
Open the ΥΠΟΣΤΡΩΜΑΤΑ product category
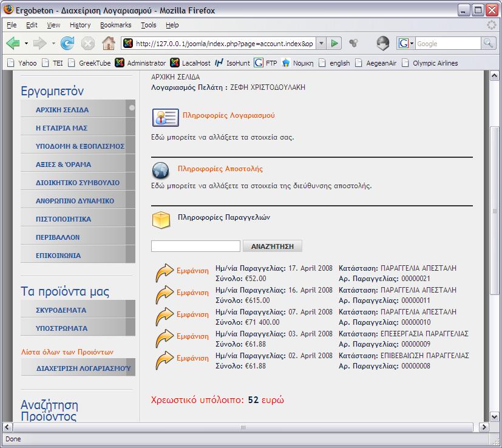click(78, 328)
